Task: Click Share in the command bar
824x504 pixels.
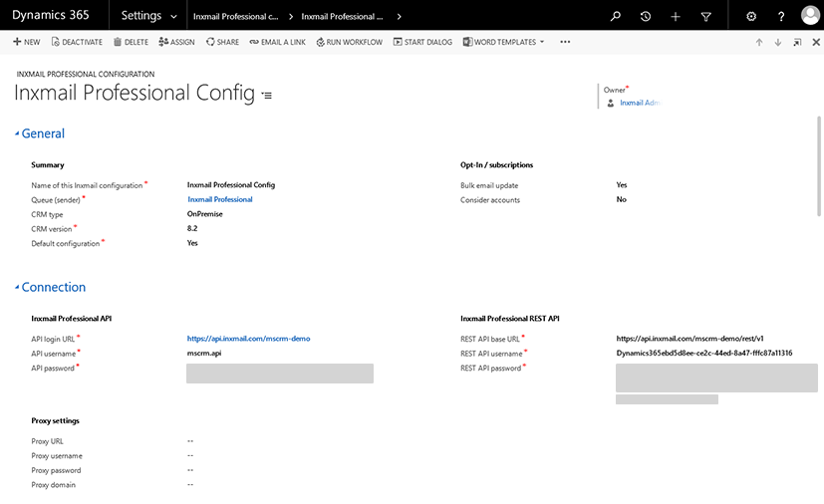Action: (222, 42)
